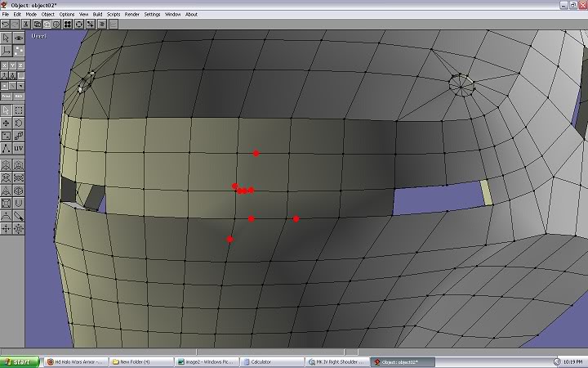Screen dimensions: 588x368
Task: Pick the Select arrow tool
Action: (x=6, y=110)
